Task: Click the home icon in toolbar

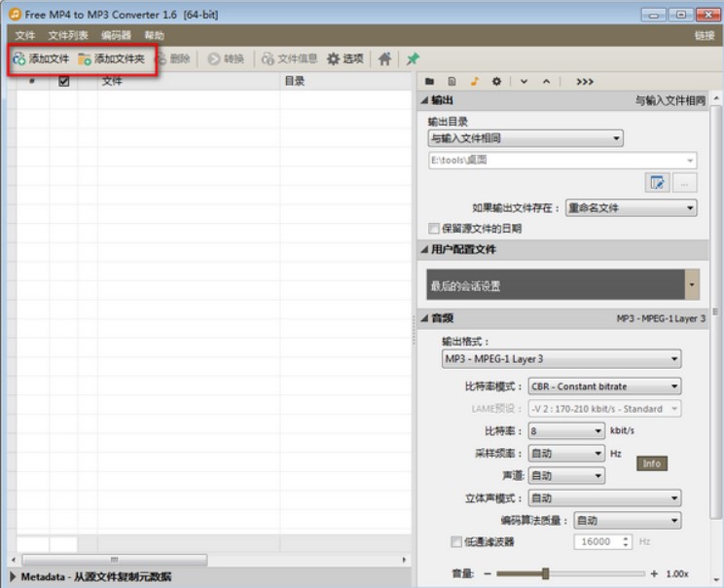Action: 384,59
